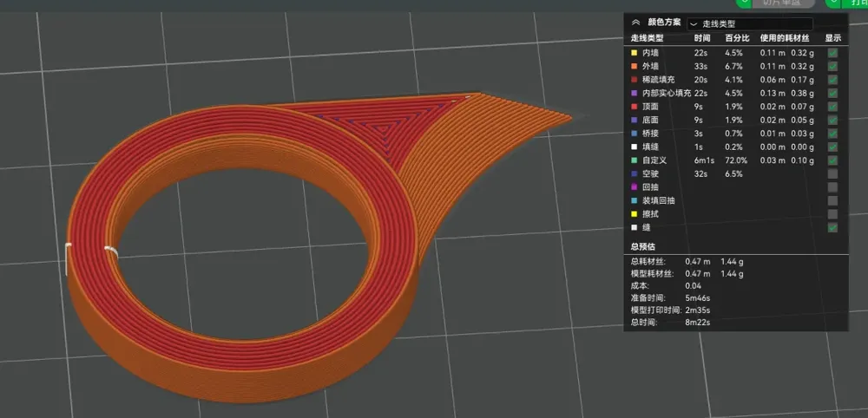Enable the 回抽 retraction display checkbox
This screenshot has height=418, width=868.
click(x=832, y=186)
